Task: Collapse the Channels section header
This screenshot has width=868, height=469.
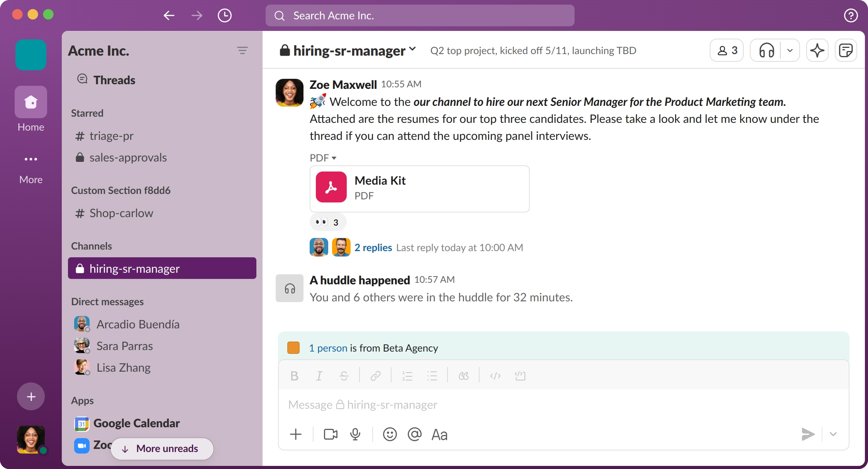Action: pyautogui.click(x=92, y=246)
